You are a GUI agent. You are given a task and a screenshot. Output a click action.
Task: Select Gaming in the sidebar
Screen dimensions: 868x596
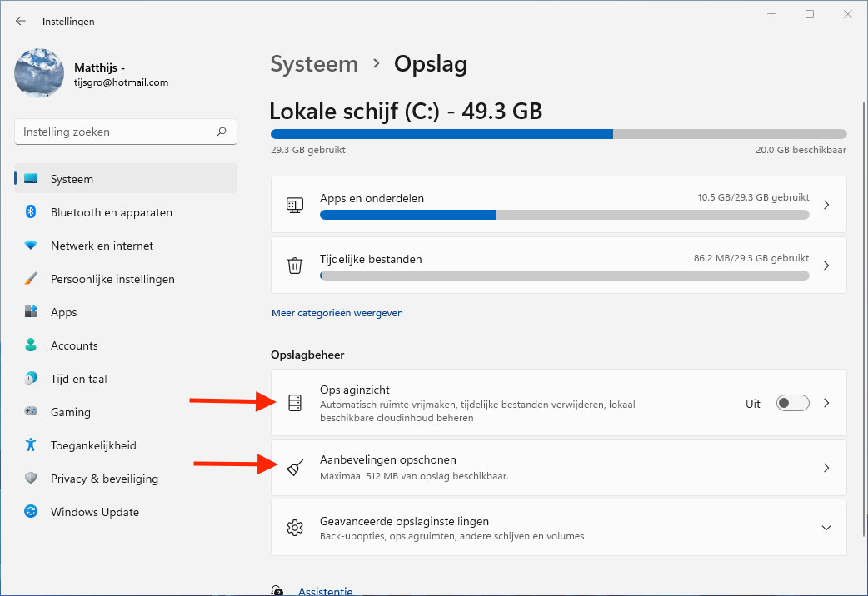[x=71, y=412]
